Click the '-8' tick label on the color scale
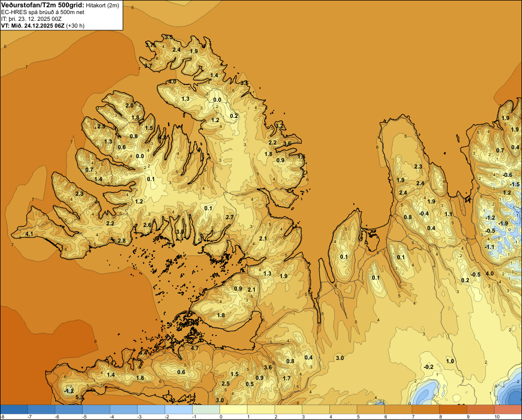This screenshot has height=420, width=522. (x=2, y=417)
